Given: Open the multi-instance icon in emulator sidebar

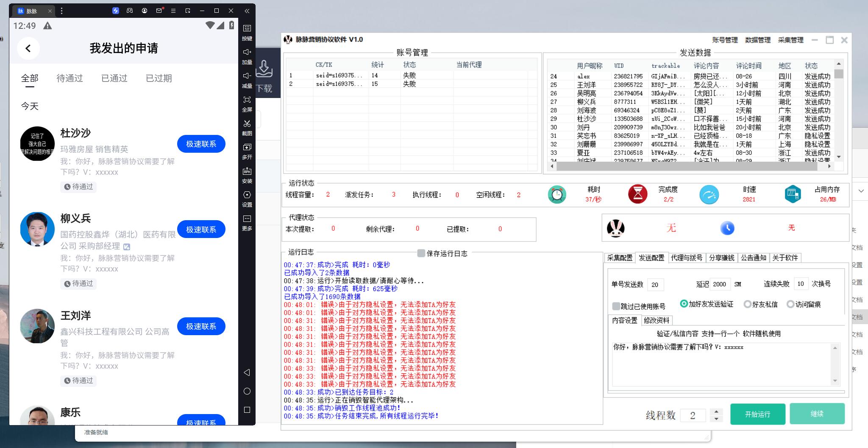Looking at the screenshot, I should [x=247, y=148].
